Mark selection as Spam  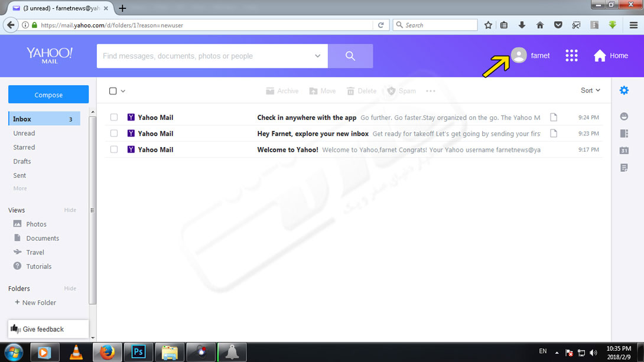pos(401,91)
